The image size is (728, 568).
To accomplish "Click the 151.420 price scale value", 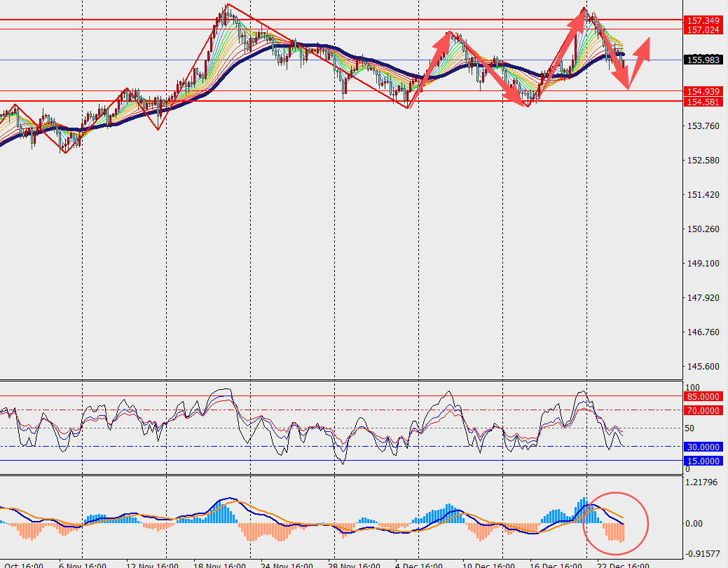I will [x=702, y=195].
